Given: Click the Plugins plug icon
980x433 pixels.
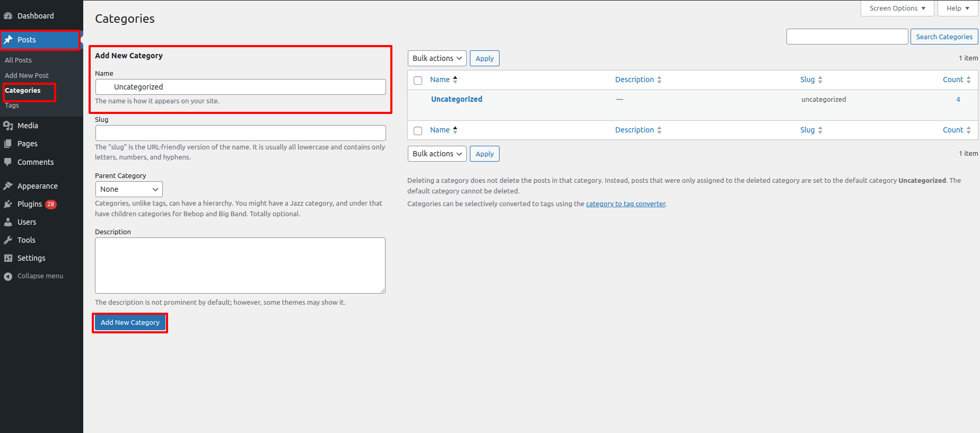Looking at the screenshot, I should click(8, 204).
